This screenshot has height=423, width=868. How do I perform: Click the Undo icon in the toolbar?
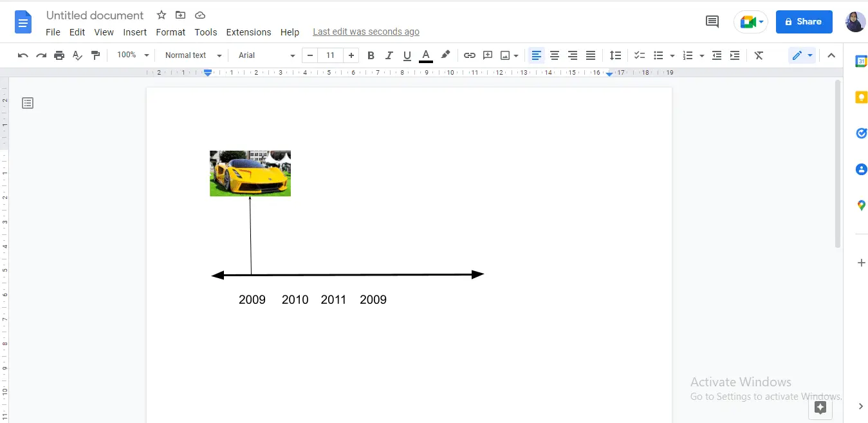tap(23, 55)
